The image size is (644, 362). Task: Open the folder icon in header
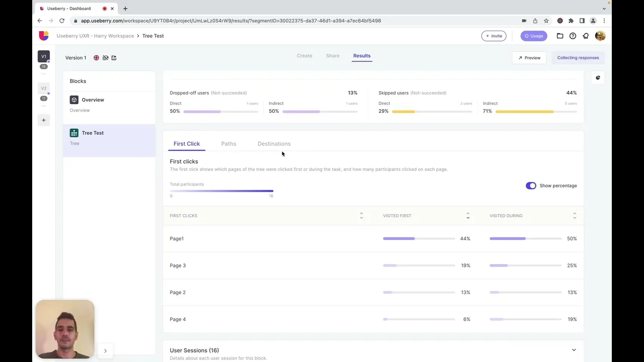coord(560,36)
